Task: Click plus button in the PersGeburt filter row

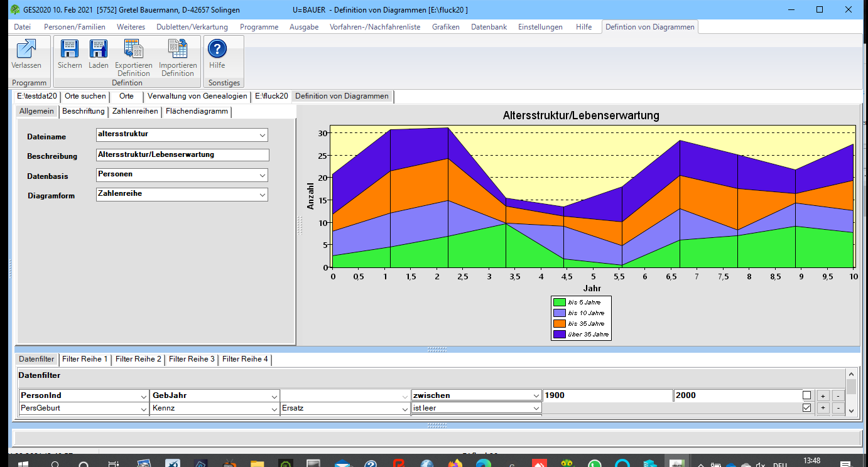Action: (823, 408)
